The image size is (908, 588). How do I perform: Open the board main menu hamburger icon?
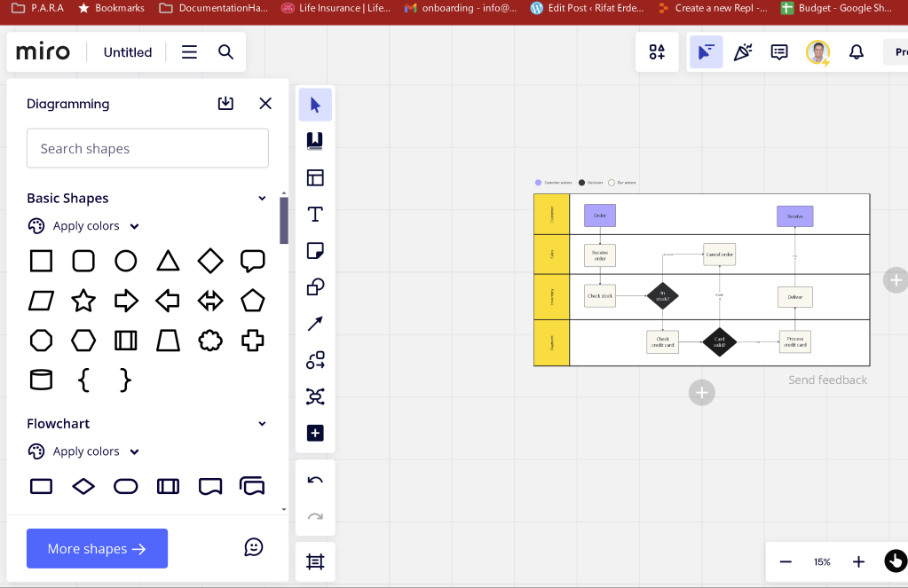click(189, 52)
